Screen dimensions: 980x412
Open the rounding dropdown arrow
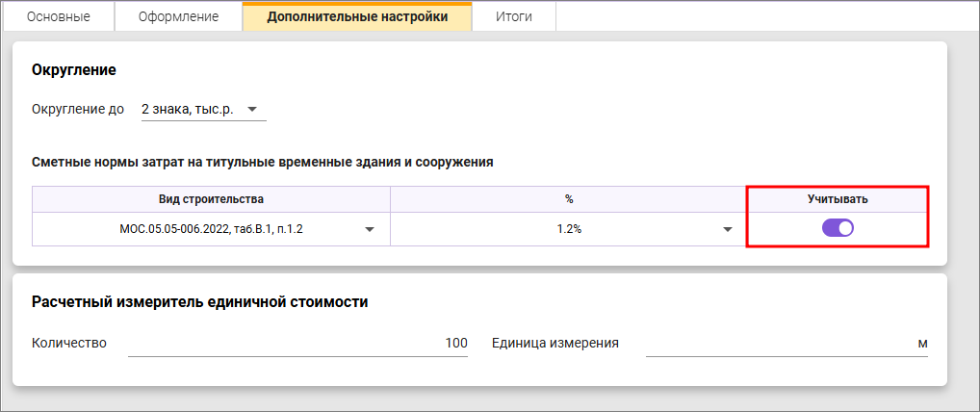(x=252, y=110)
